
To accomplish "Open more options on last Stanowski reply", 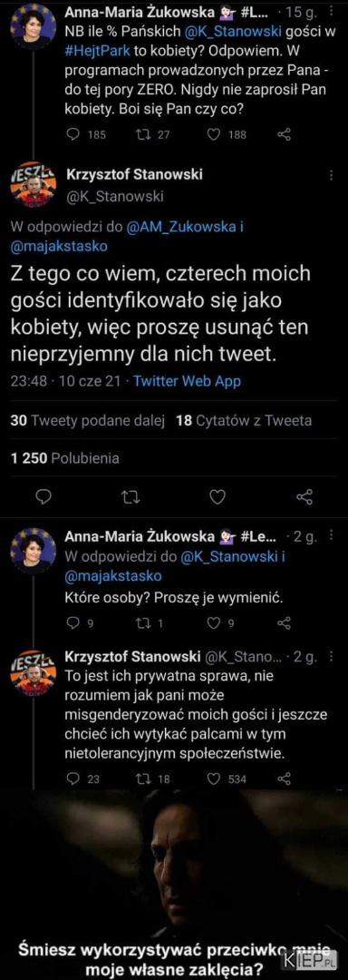I will click(331, 658).
